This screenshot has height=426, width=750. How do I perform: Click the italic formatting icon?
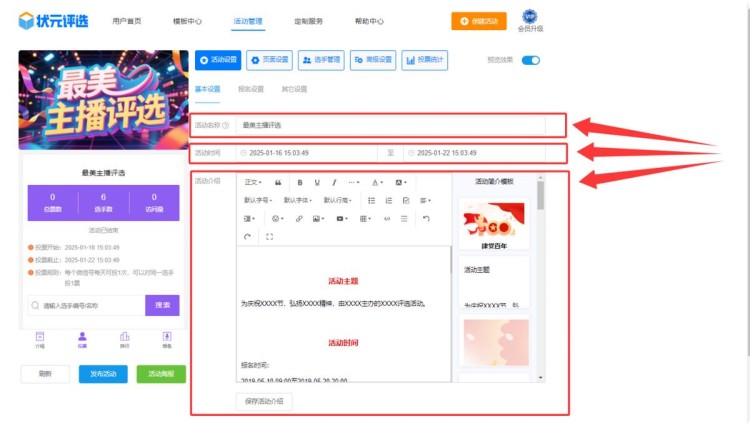pyautogui.click(x=334, y=183)
